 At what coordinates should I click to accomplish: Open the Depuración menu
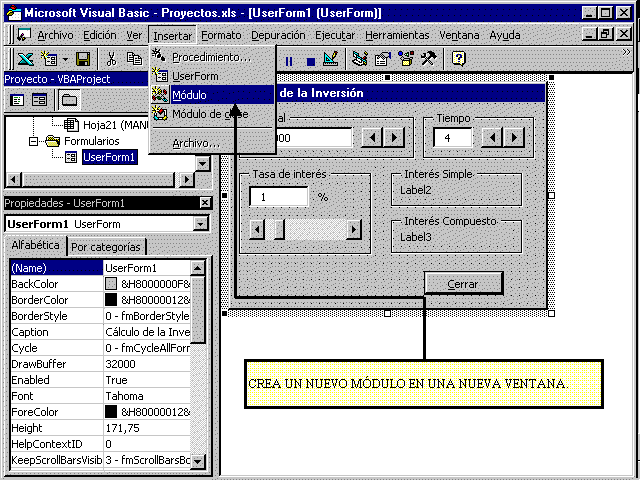(x=278, y=36)
